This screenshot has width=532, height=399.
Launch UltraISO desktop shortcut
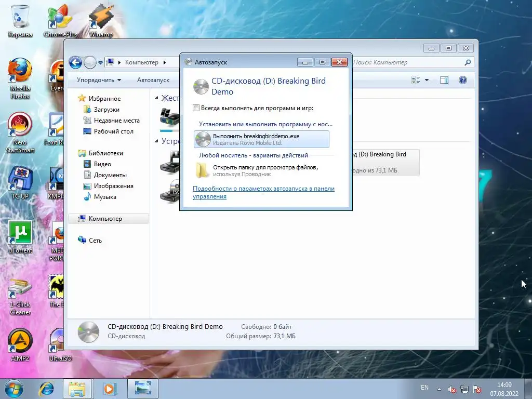point(60,345)
